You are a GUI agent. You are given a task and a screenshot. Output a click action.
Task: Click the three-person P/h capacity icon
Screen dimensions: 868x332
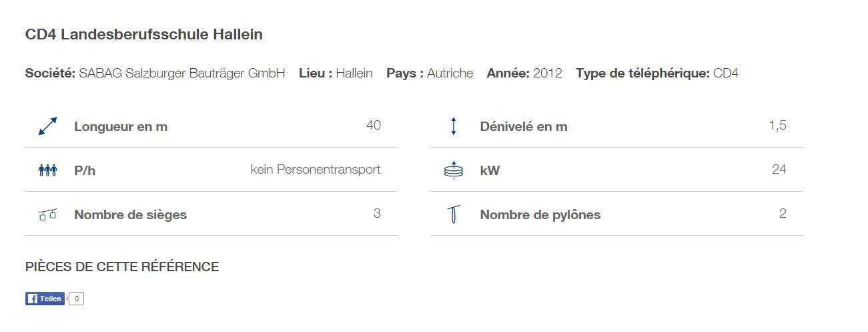click(47, 170)
